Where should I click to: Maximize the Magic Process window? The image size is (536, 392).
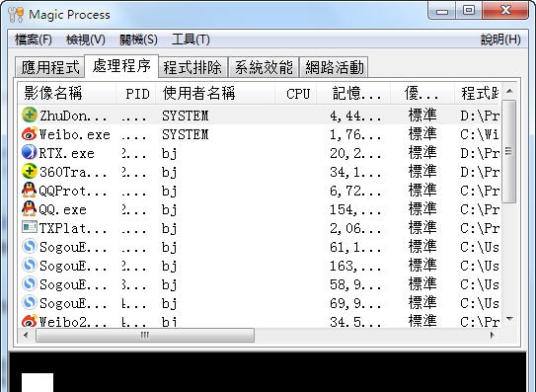[469, 11]
